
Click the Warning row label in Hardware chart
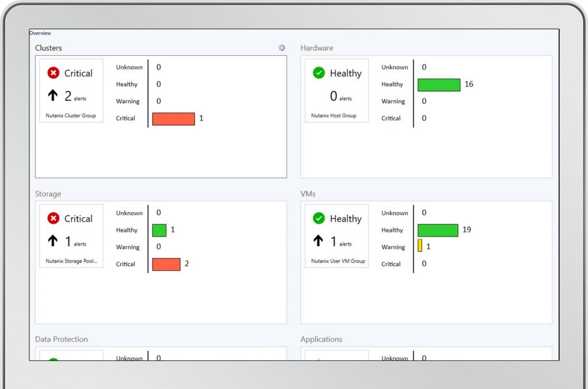pos(393,101)
